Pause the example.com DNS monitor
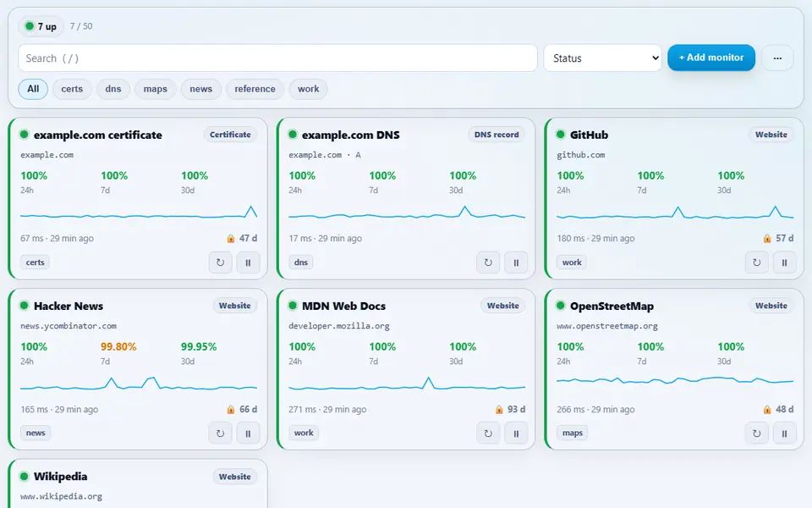Screen dimensions: 812x508 (516, 262)
